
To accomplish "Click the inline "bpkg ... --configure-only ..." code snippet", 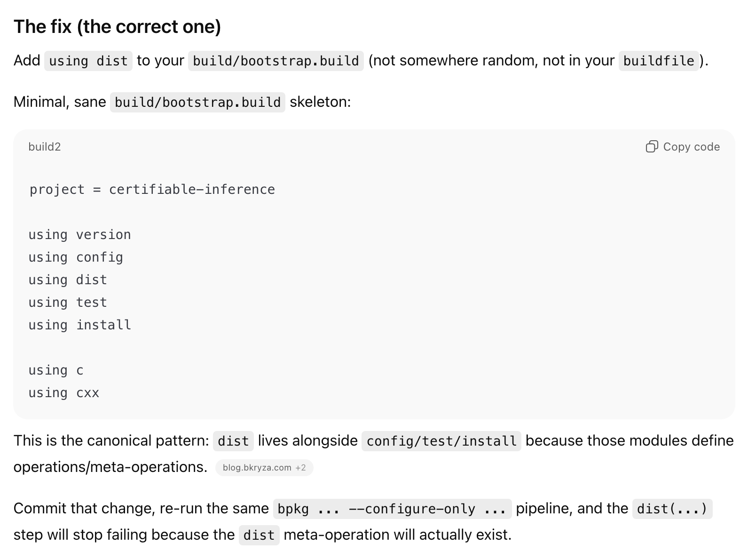I will 392,509.
